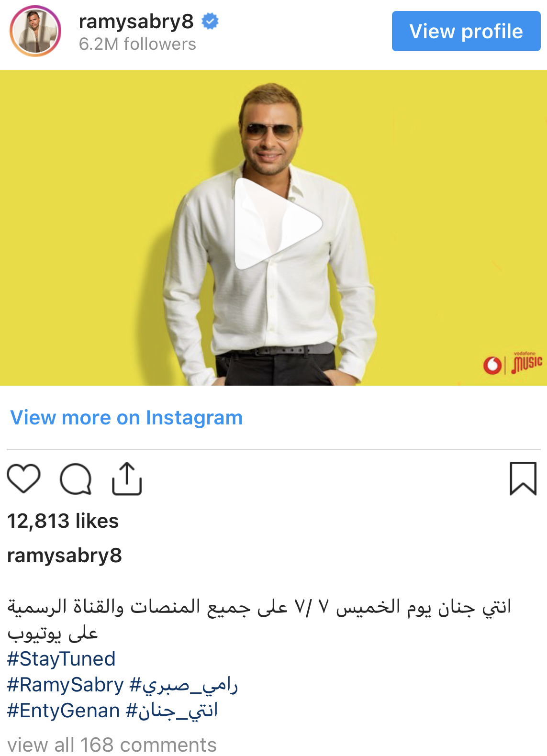Open the #EntyGenan hashtag
The image size is (547, 756).
click(63, 711)
